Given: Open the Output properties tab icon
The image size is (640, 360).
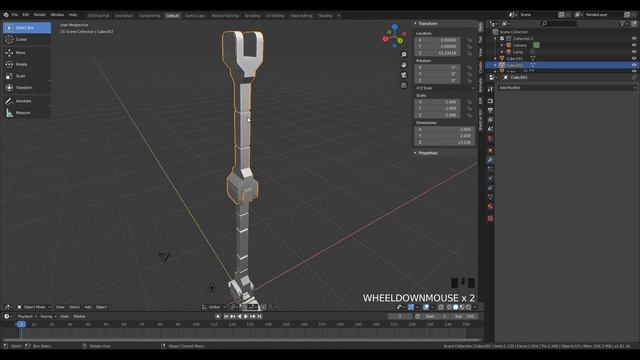Looking at the screenshot, I should [490, 110].
